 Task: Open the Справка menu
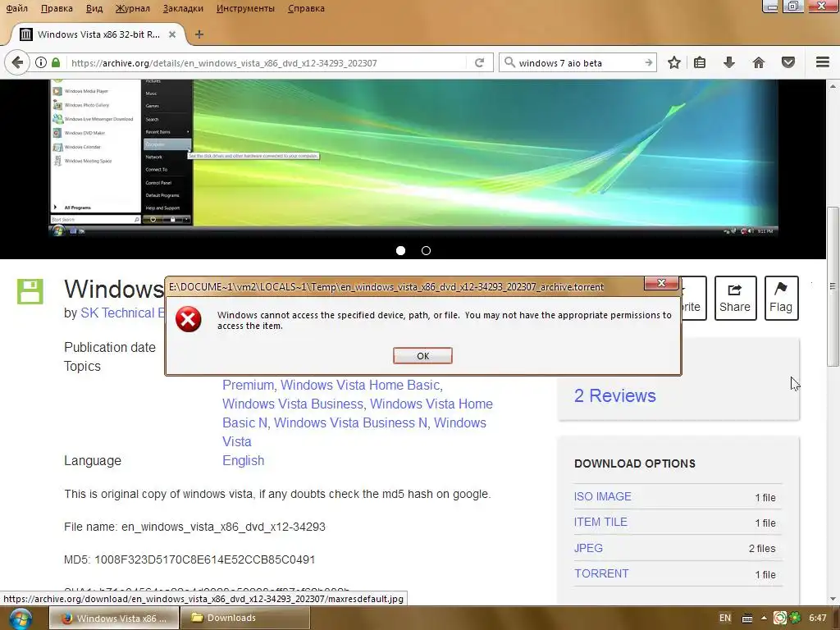(306, 8)
